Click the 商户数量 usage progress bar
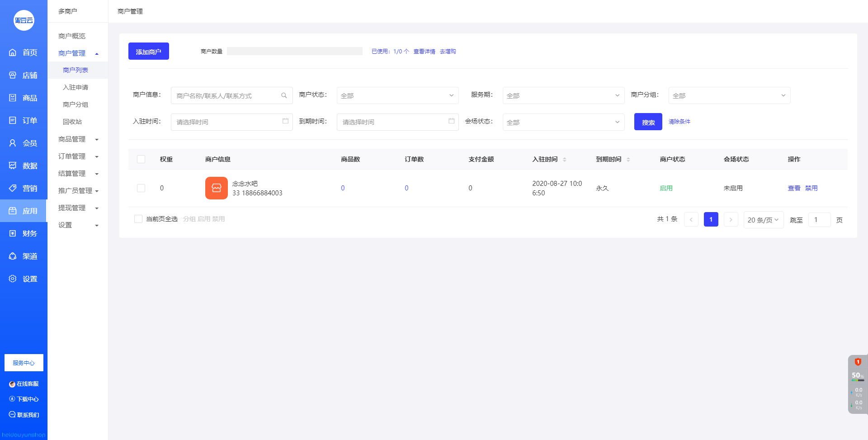 coord(294,52)
